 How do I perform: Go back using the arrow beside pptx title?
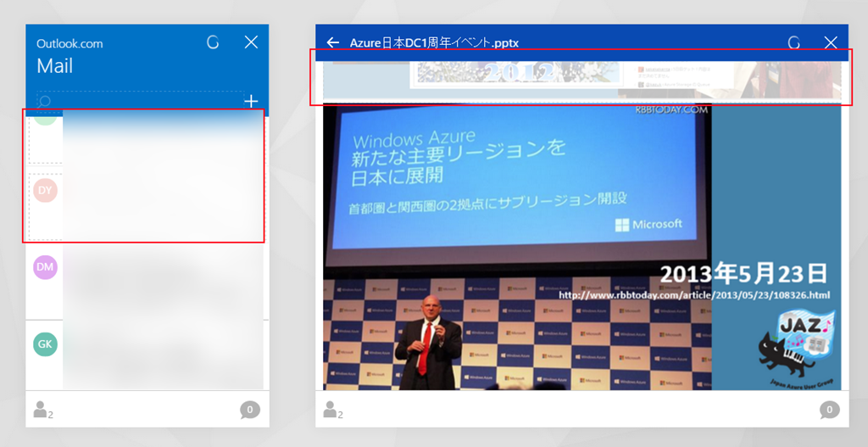(333, 42)
